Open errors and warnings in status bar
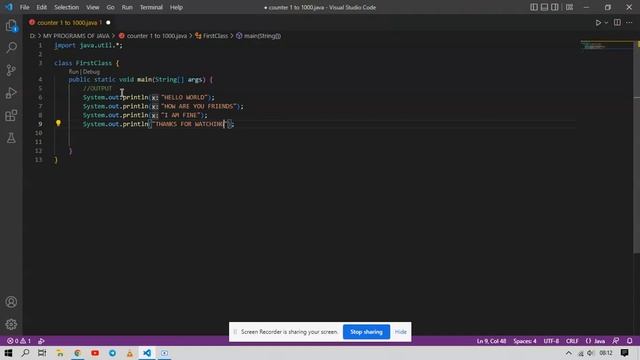The image size is (640, 360). click(19, 341)
